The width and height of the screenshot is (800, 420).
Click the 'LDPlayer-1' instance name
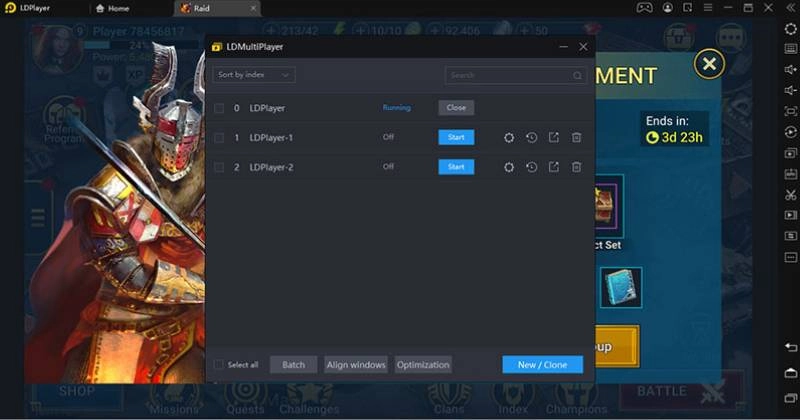271,138
